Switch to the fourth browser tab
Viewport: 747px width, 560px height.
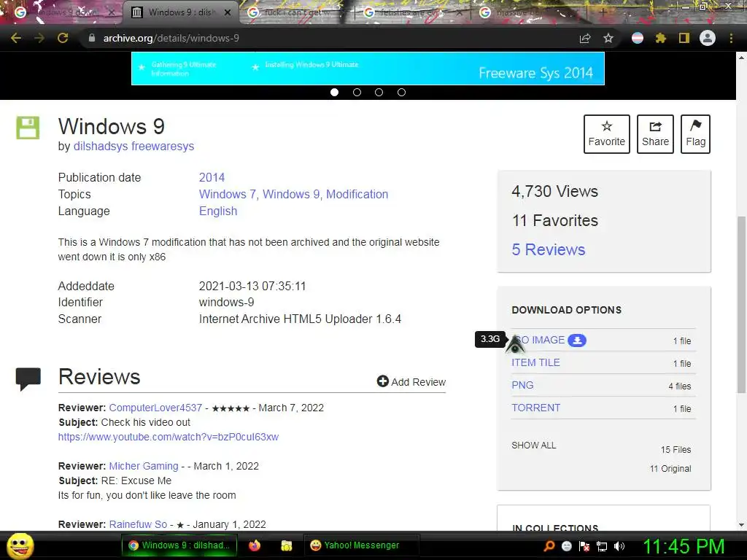412,12
